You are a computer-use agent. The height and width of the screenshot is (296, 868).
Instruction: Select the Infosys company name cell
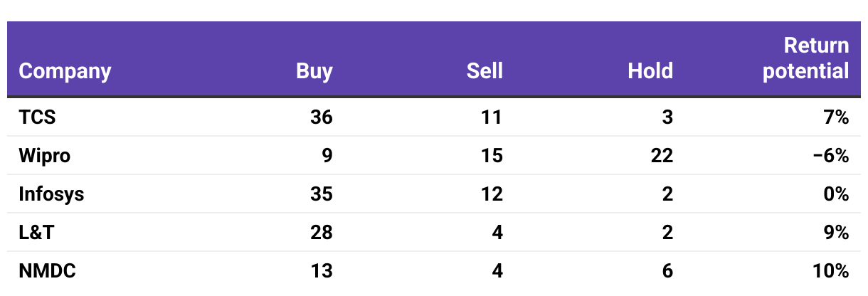tap(51, 194)
